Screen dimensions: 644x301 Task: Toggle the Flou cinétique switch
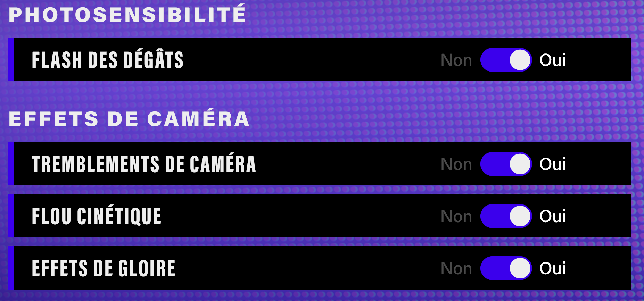point(506,216)
